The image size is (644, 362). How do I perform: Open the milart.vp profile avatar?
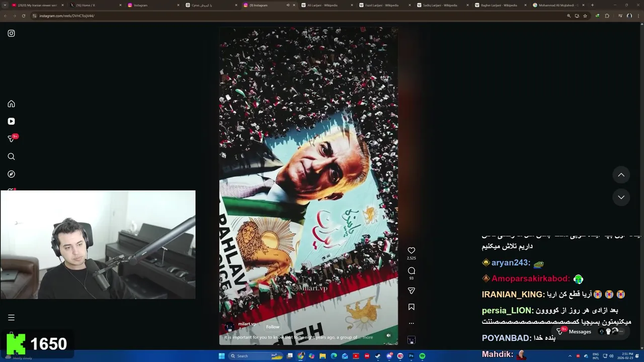229,326
